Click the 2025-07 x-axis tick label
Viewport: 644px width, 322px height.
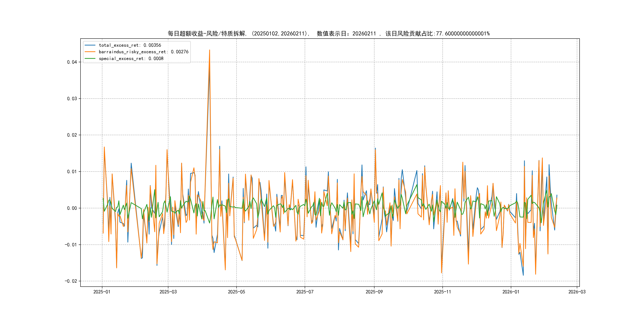[305, 292]
